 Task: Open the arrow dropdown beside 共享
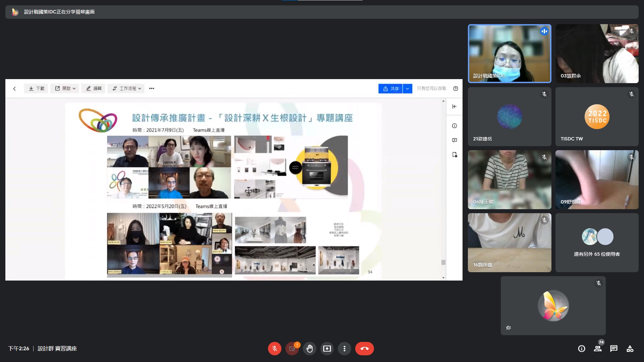(x=408, y=88)
